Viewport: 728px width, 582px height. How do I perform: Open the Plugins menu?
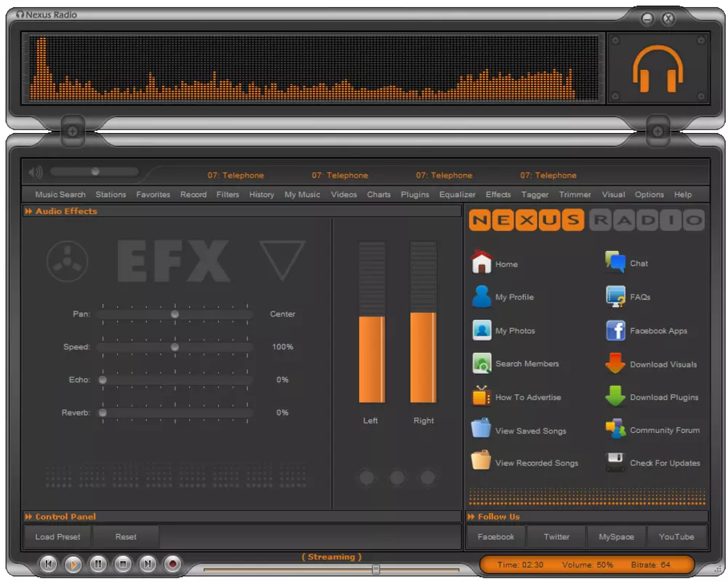click(x=415, y=195)
